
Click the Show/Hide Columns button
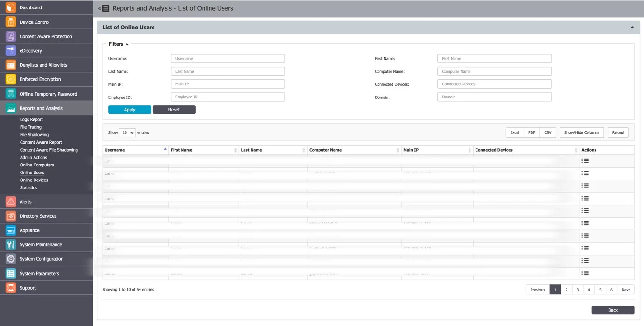click(581, 132)
